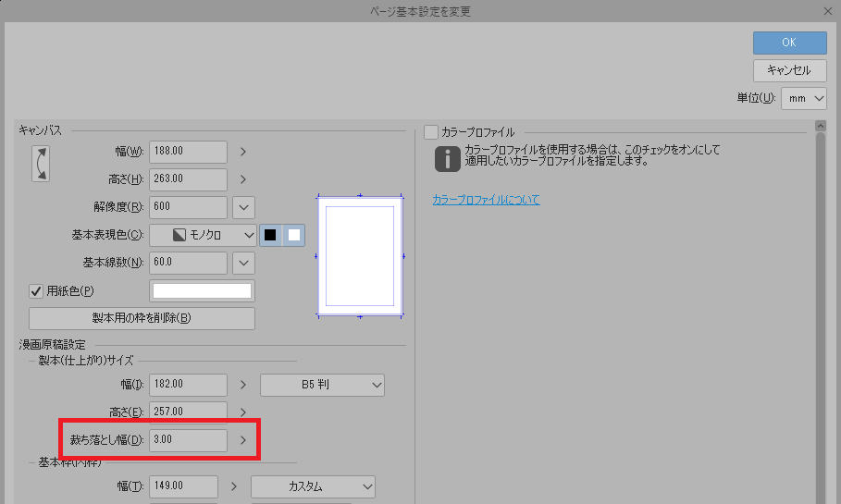841x504 pixels.
Task: Click the arrow next to binding height 257.00
Action: point(243,412)
